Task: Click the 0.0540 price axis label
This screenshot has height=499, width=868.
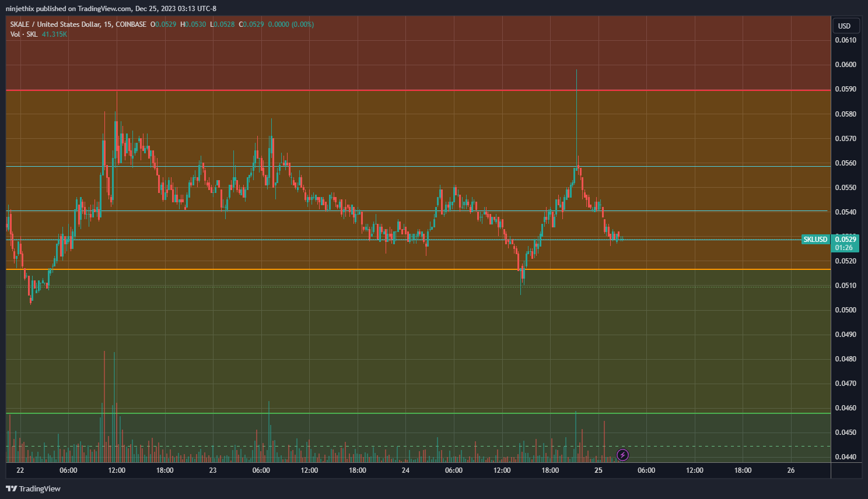Action: click(x=845, y=212)
